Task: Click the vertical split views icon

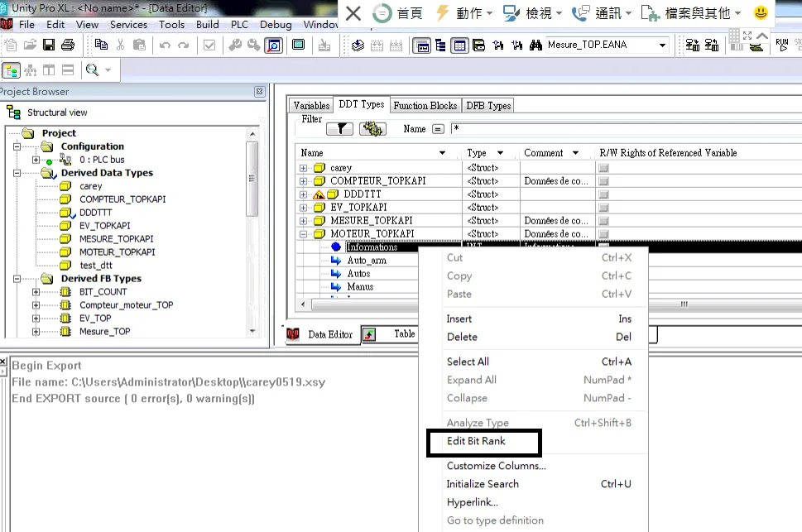Action: click(x=49, y=70)
